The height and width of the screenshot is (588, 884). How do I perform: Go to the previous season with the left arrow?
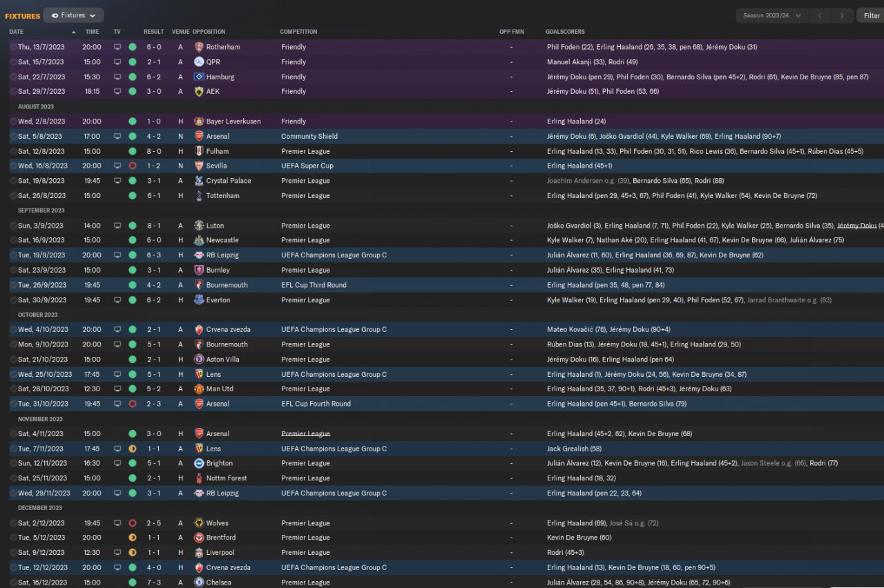[820, 15]
